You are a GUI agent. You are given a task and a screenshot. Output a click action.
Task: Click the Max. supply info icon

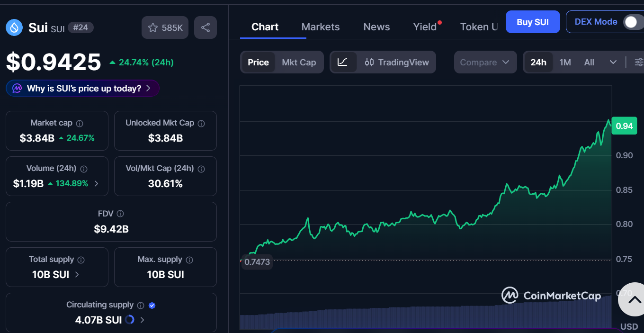[189, 260]
